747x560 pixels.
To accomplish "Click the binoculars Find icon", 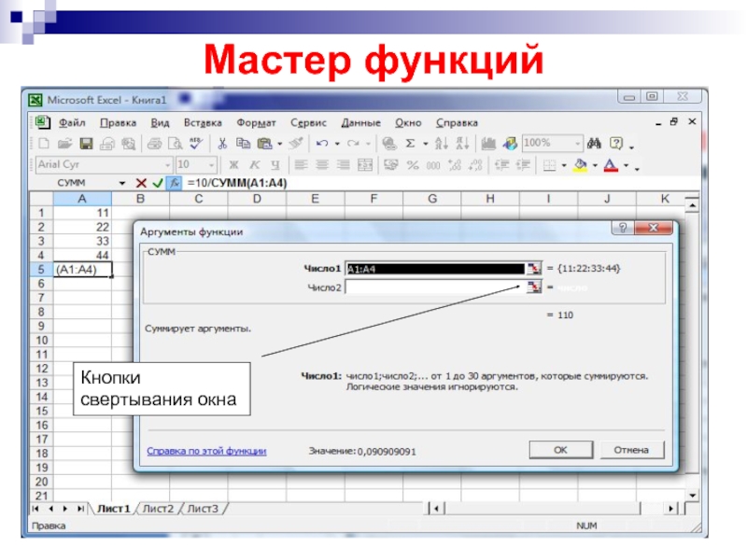I will pyautogui.click(x=594, y=143).
